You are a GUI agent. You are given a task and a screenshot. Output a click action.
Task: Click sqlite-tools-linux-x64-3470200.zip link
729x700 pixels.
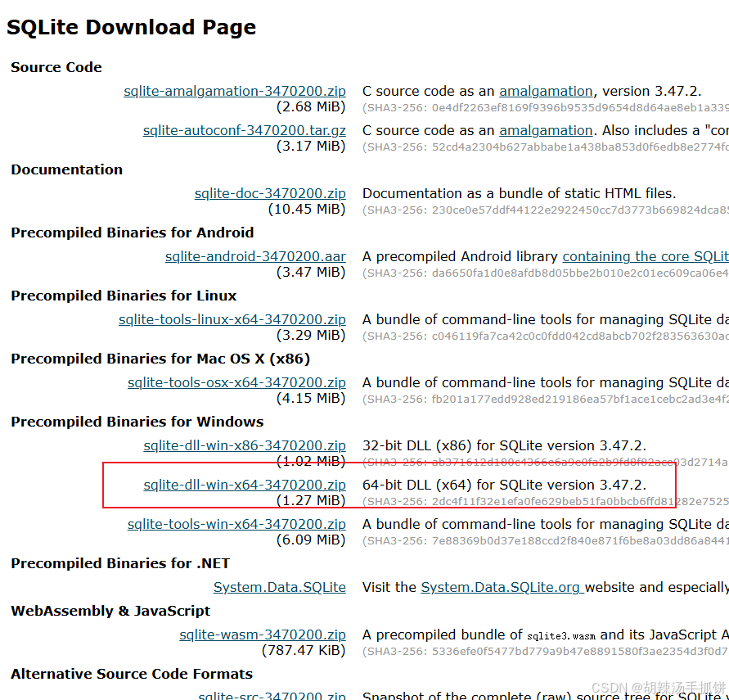pyautogui.click(x=232, y=319)
